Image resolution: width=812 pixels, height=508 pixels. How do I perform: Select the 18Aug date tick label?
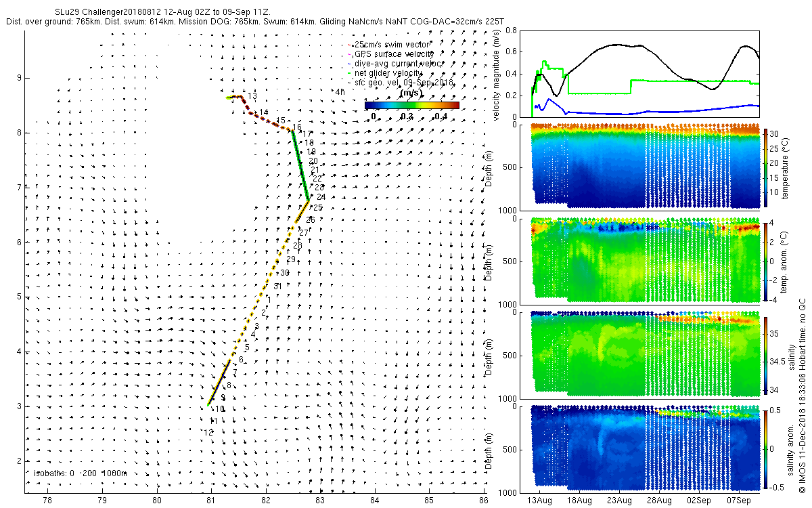click(579, 500)
